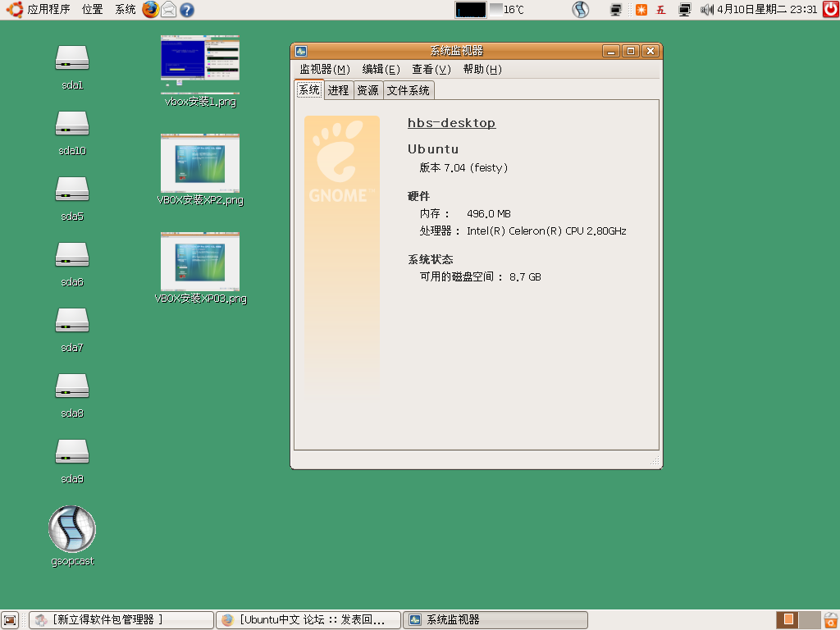Click the 496.0 MB memory value
This screenshot has height=630, width=840.
(489, 214)
